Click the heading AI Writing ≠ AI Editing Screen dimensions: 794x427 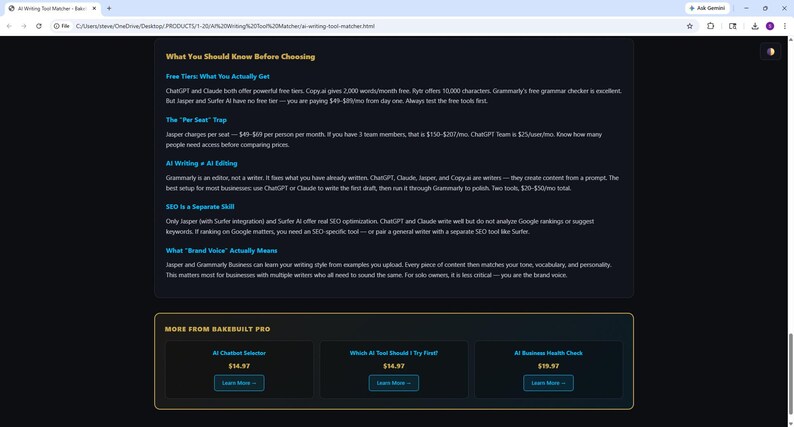click(x=202, y=163)
